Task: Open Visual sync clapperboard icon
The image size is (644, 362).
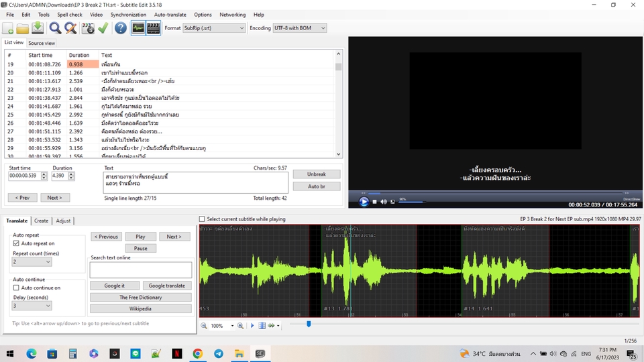Action: pos(88,28)
